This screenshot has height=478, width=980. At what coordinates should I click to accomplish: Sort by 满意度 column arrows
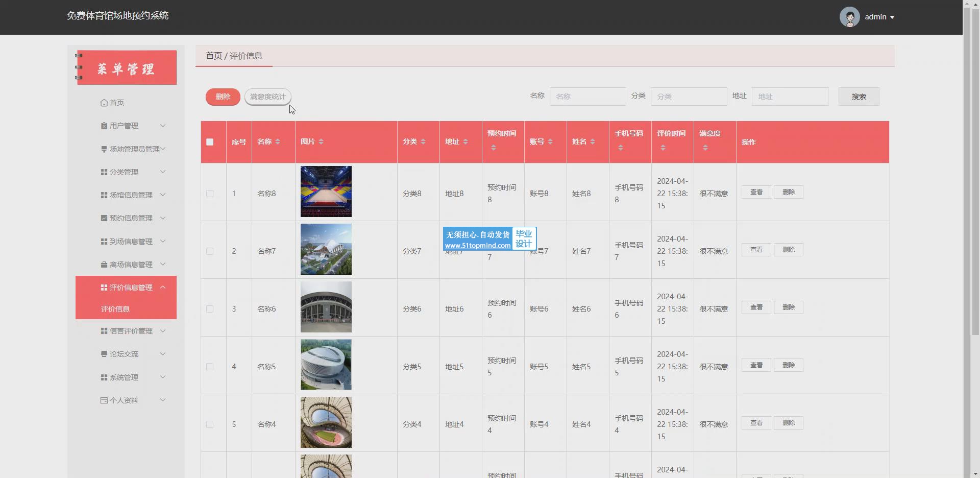click(705, 148)
